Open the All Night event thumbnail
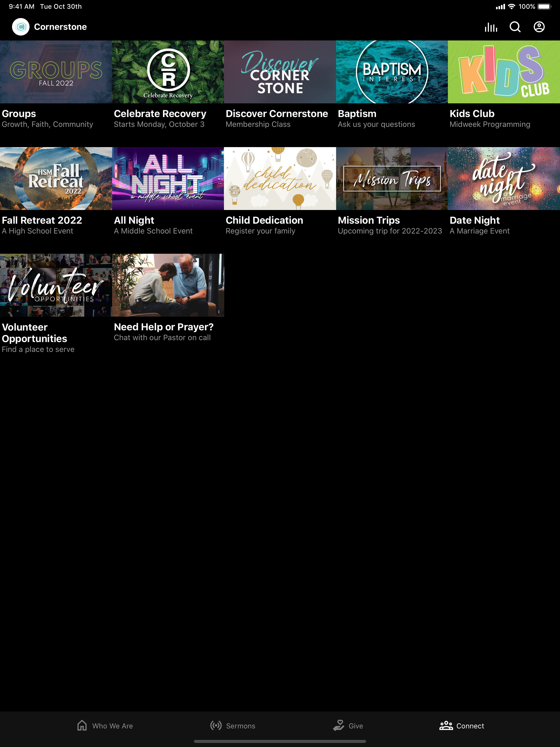The image size is (560, 747). pyautogui.click(x=168, y=179)
